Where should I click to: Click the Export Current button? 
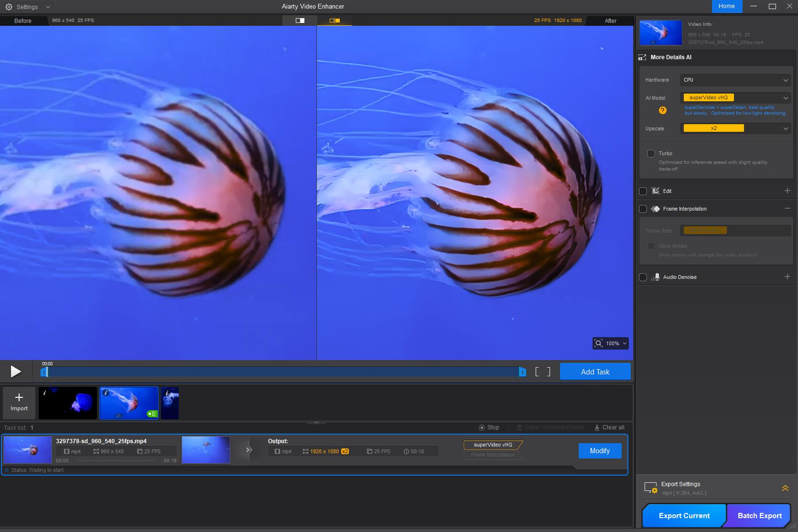[684, 515]
